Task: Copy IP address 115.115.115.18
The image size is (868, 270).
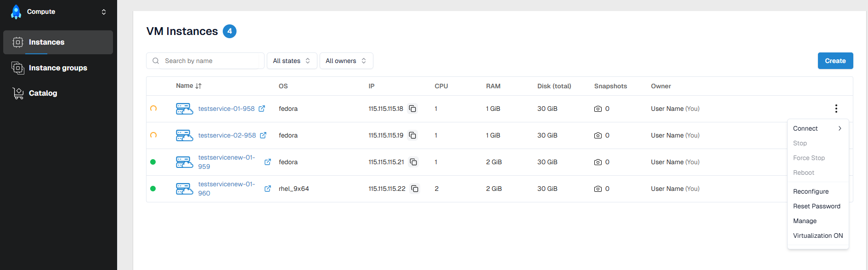Action: click(412, 109)
